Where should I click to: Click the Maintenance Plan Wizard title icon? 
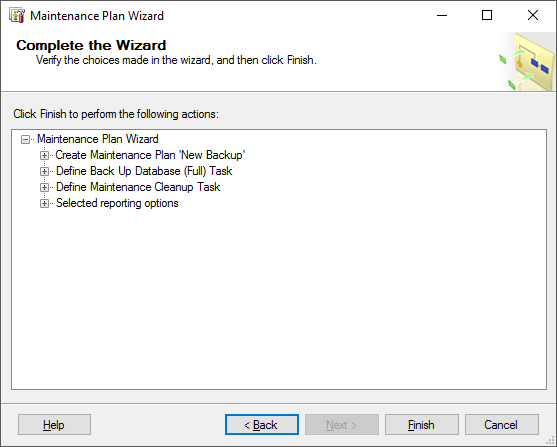pos(17,16)
